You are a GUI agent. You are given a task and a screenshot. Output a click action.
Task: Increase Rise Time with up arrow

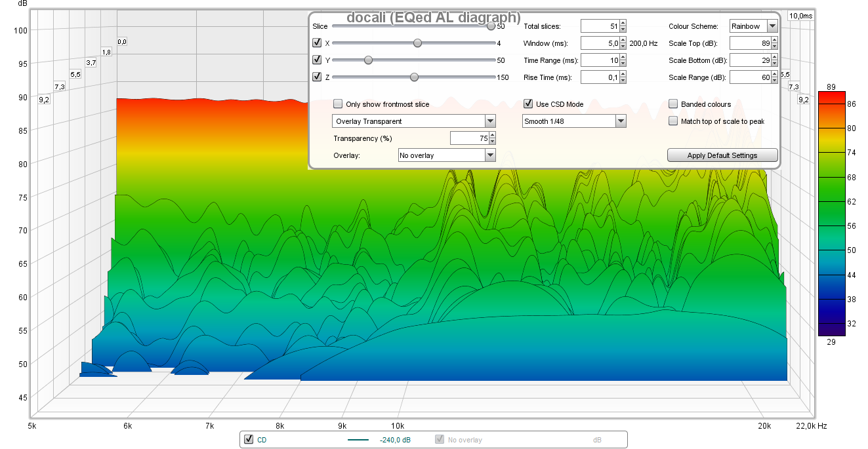click(623, 74)
